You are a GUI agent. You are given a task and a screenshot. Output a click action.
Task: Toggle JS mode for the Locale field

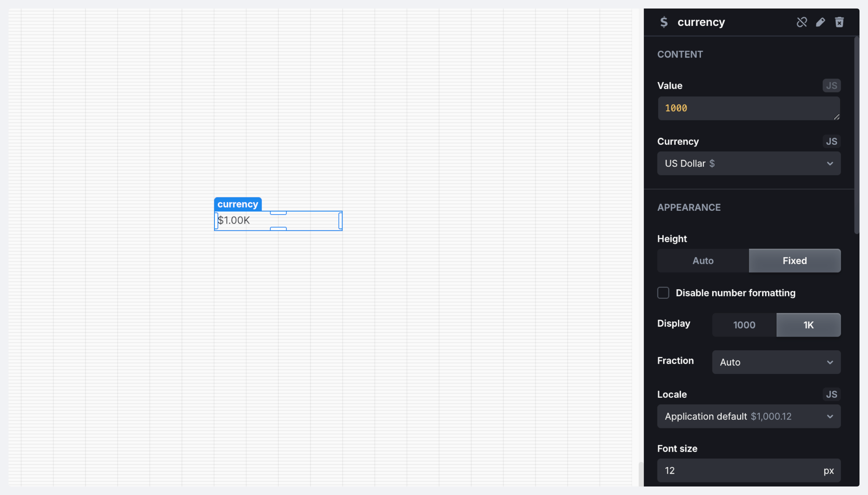click(x=831, y=394)
